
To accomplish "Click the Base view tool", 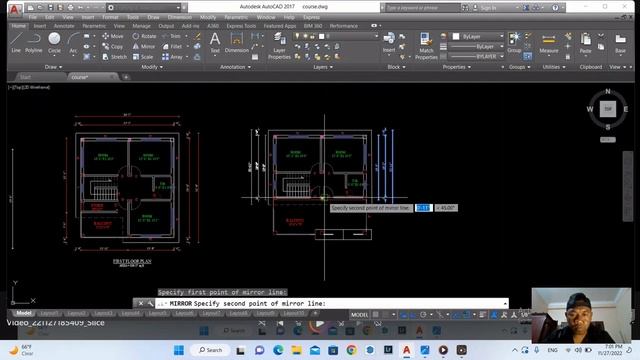I will [x=620, y=44].
